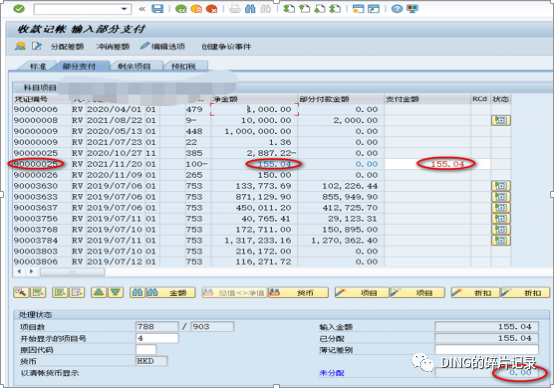Click the status icon in row 90003633
The height and width of the screenshot is (388, 554).
coord(501,197)
